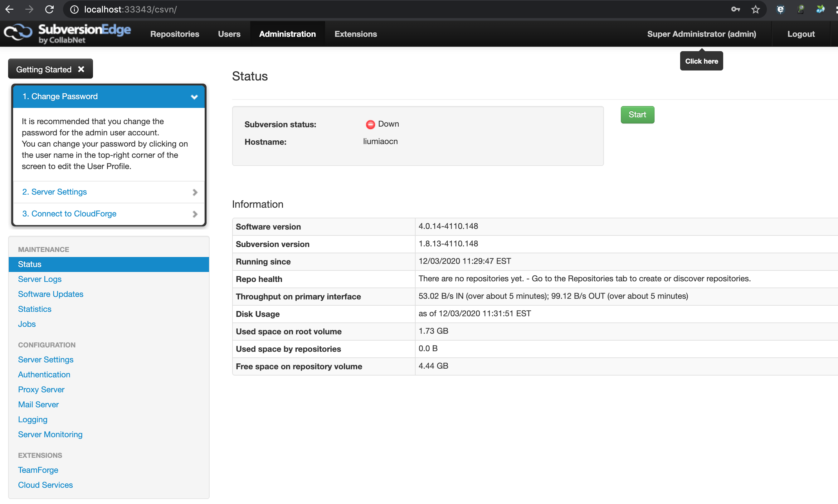Image resolution: width=838 pixels, height=504 pixels.
Task: Click free space value '4.44 GB'
Action: coord(433,366)
